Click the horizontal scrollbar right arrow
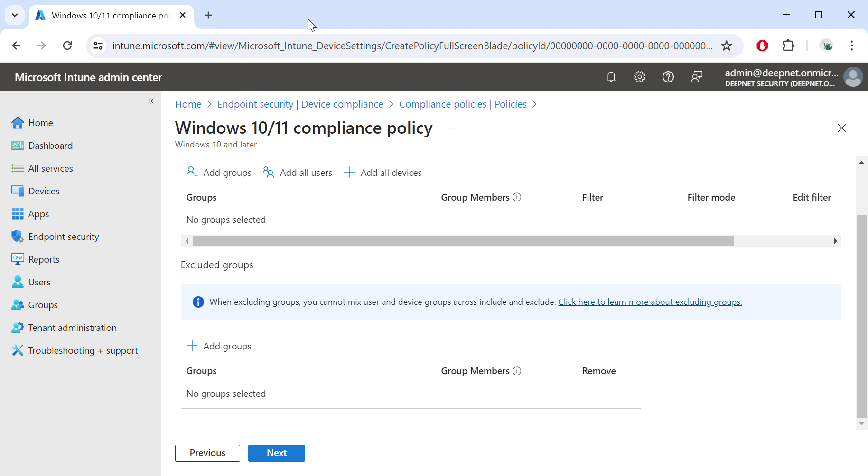This screenshot has width=868, height=476. 835,241
